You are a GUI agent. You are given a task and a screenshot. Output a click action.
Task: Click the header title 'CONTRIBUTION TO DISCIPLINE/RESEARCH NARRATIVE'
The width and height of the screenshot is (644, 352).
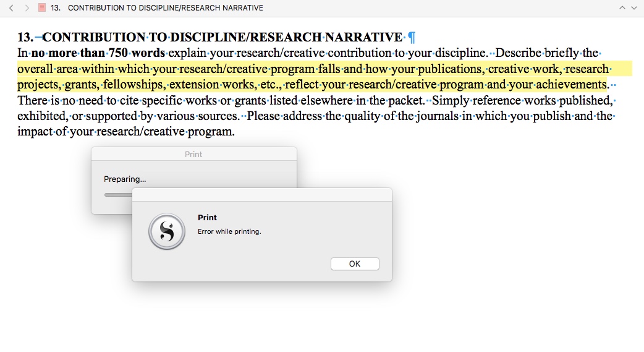point(166,8)
